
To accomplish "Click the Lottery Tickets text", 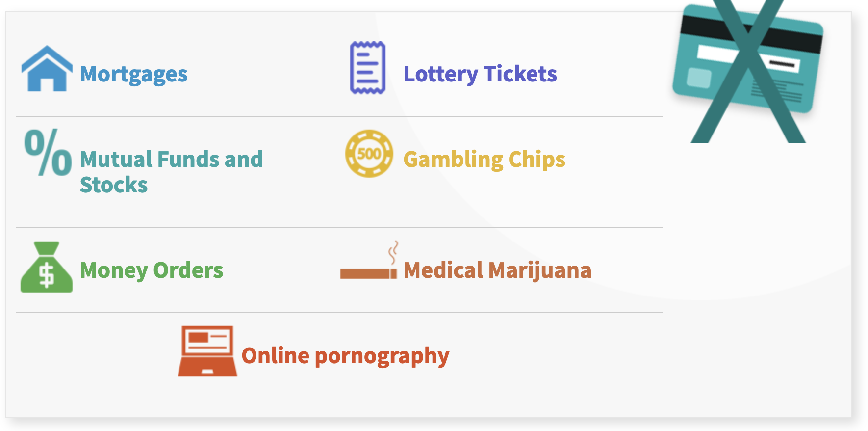I will [x=480, y=74].
